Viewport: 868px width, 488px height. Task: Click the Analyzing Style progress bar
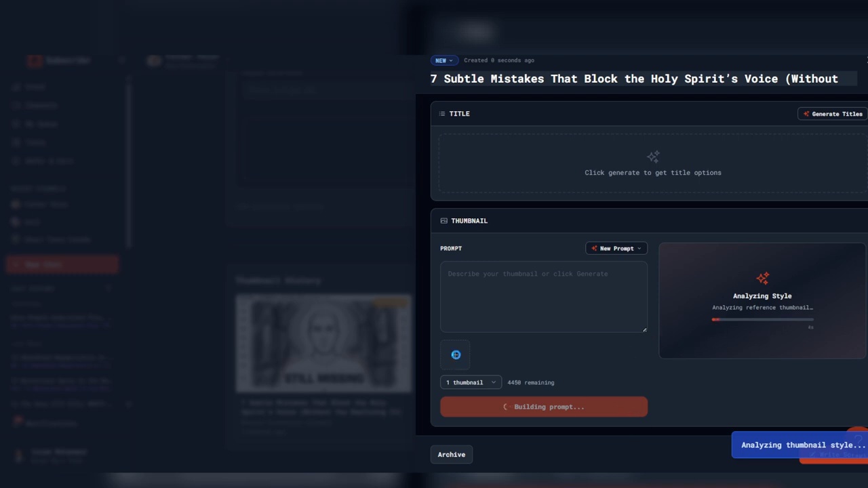pos(762,319)
